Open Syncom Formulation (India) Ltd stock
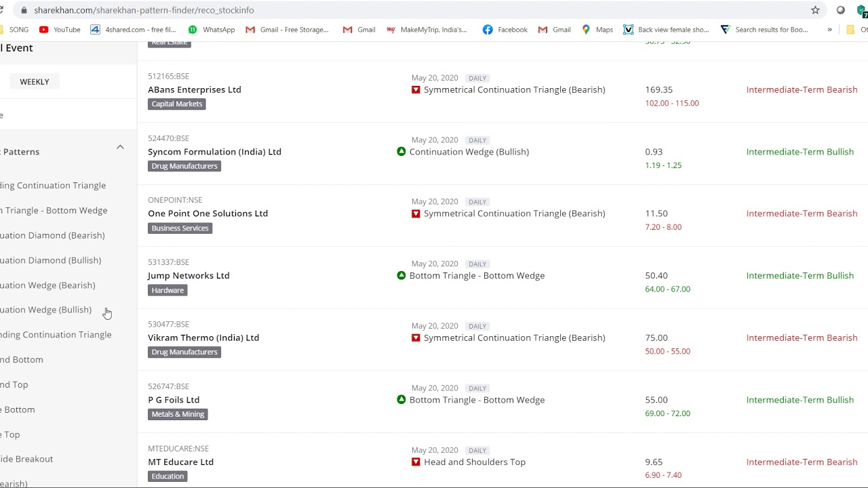Viewport: 868px width, 488px height. 214,152
